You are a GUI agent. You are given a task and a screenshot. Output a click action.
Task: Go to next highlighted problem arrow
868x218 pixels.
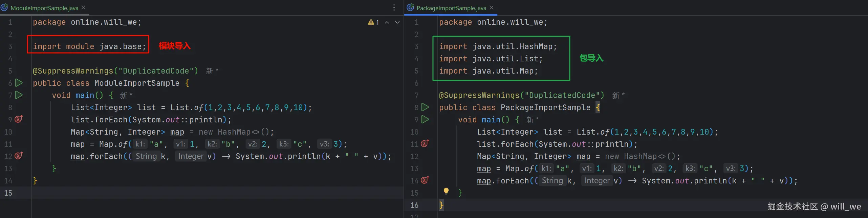[x=397, y=22]
